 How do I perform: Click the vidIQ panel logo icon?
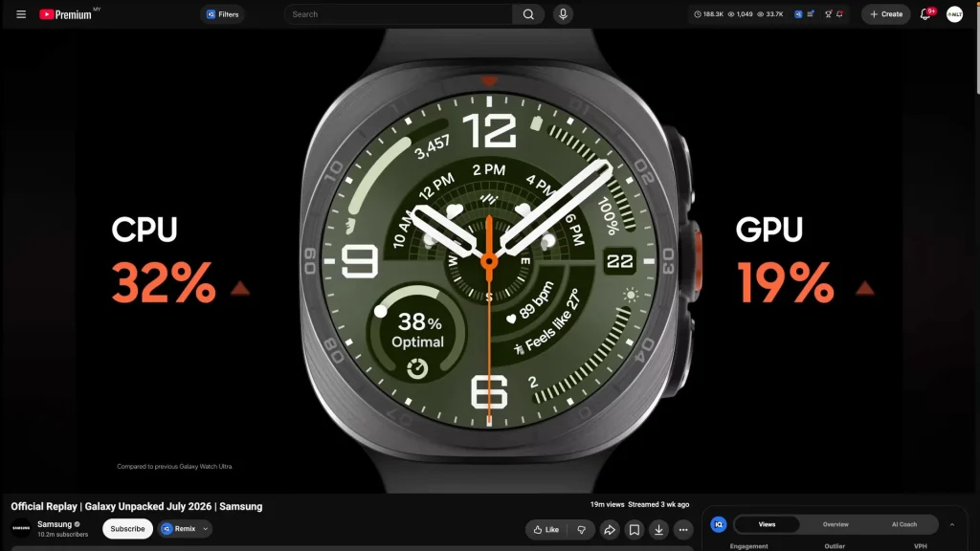click(718, 525)
